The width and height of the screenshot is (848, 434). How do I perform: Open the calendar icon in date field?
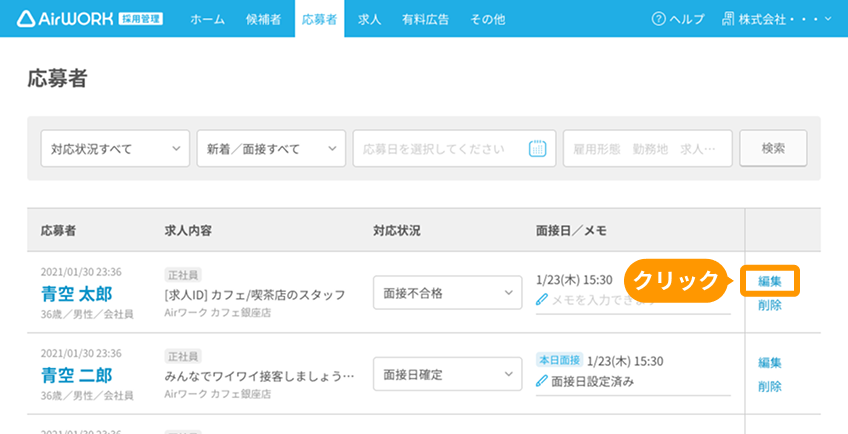pyautogui.click(x=538, y=148)
